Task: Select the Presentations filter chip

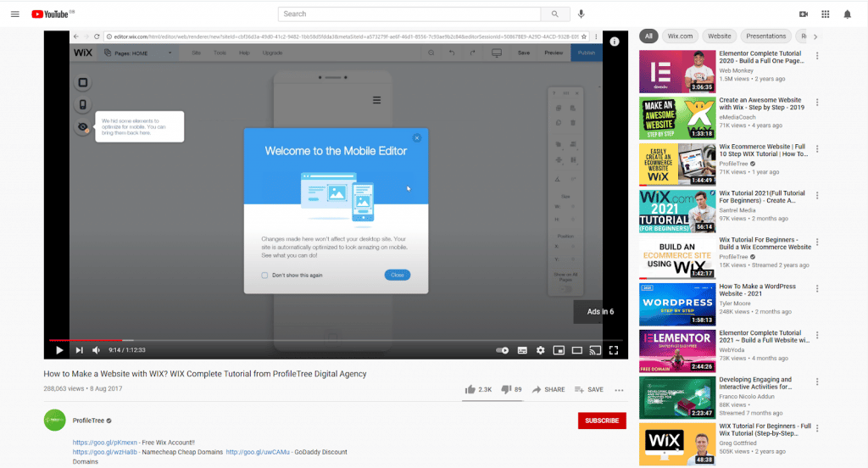Action: (x=765, y=36)
